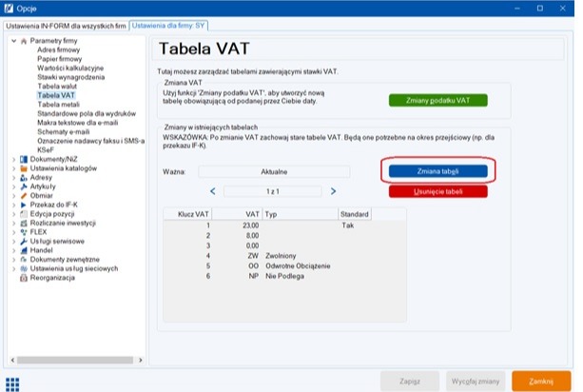The height and width of the screenshot is (392, 583).
Task: Select the Tabela VAT tree entry
Action: (x=56, y=95)
